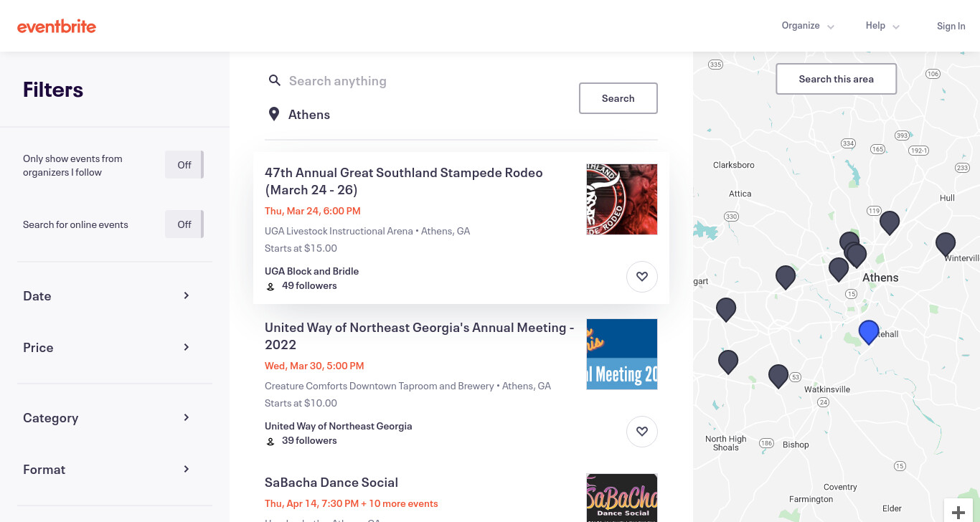Viewport: 980px width, 522px height.
Task: Open the Help dropdown menu
Action: [x=882, y=26]
